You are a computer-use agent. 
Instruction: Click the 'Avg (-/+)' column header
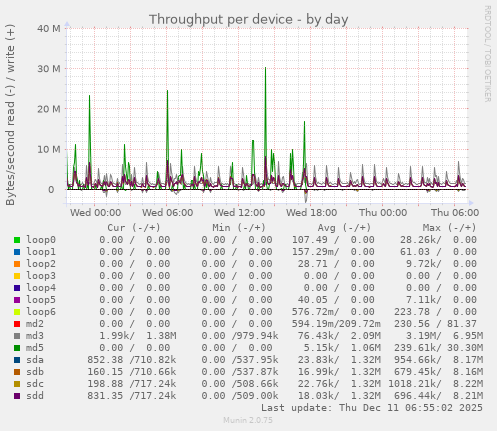tap(344, 228)
